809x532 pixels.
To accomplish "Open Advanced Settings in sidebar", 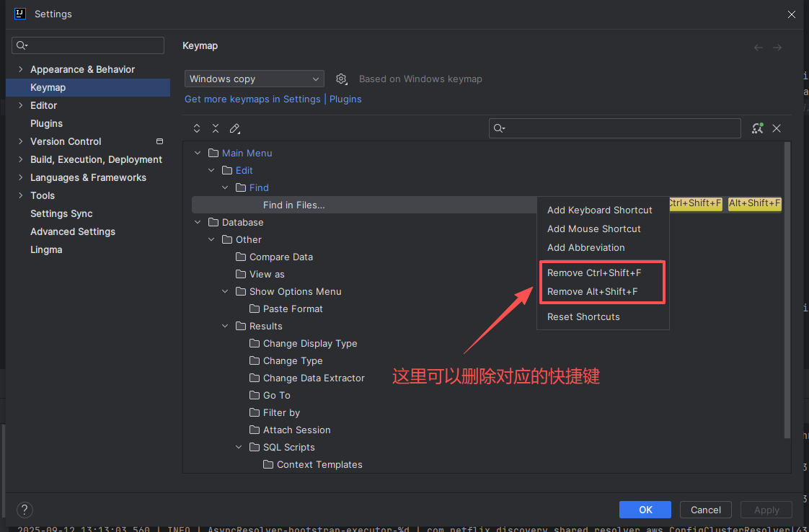I will coord(73,231).
